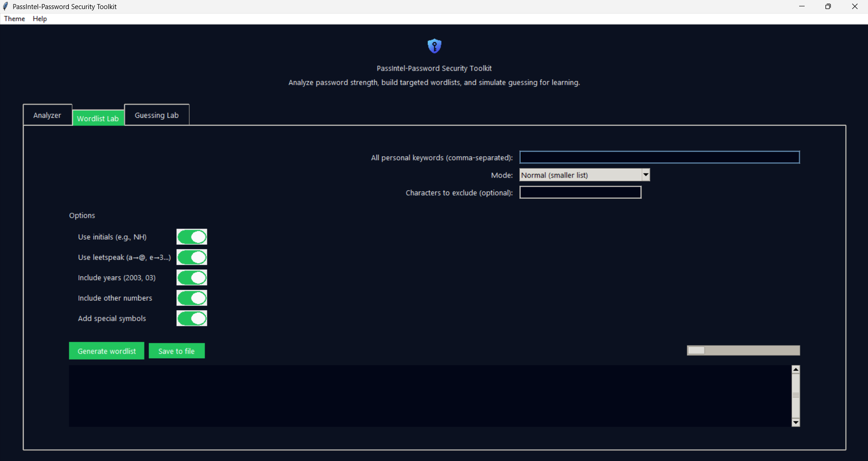Click the shield logo icon

point(434,46)
